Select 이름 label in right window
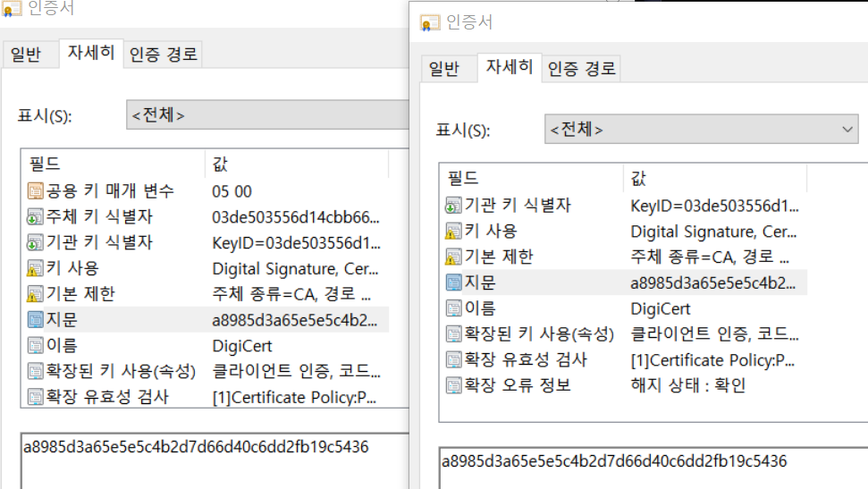 (480, 308)
